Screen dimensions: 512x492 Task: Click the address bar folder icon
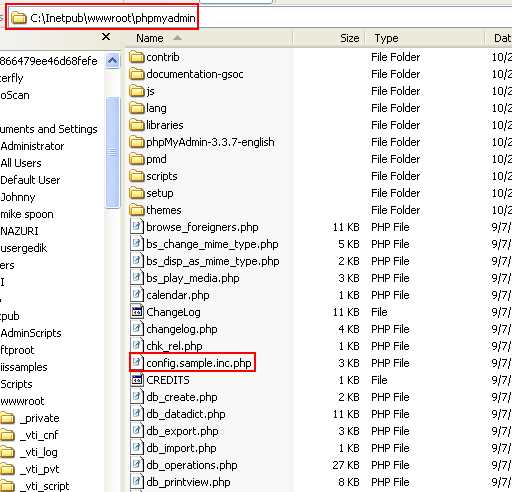pyautogui.click(x=19, y=18)
